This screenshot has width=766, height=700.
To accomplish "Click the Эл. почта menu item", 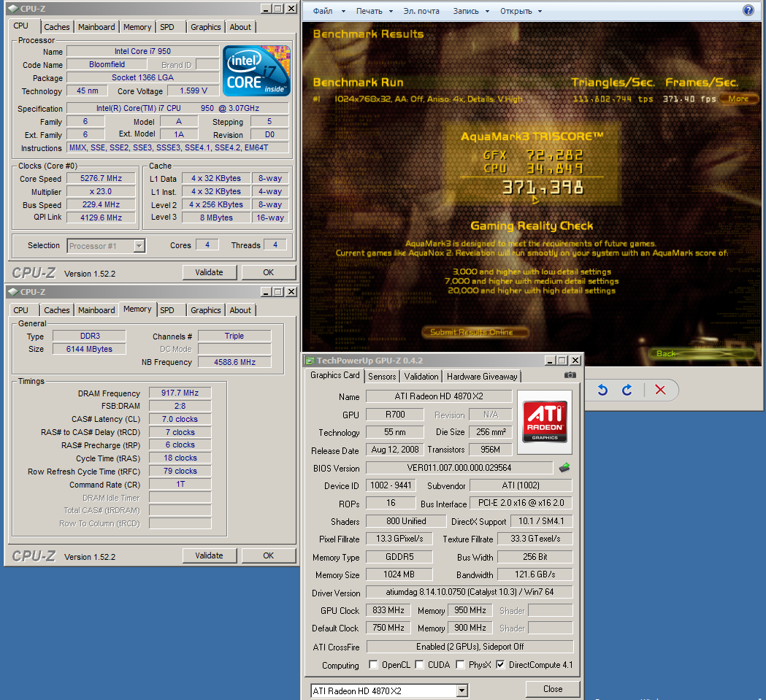I will tap(421, 11).
